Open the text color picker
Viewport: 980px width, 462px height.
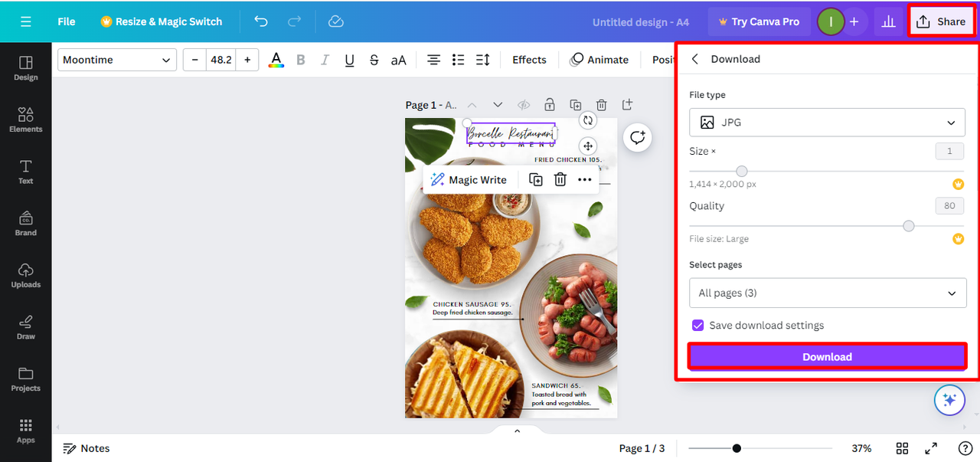[x=276, y=60]
